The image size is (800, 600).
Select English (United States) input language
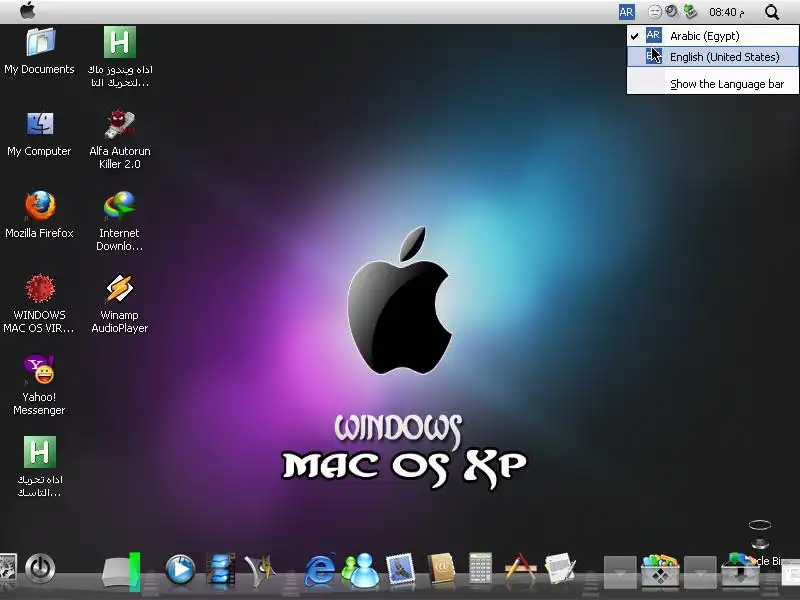(x=712, y=57)
